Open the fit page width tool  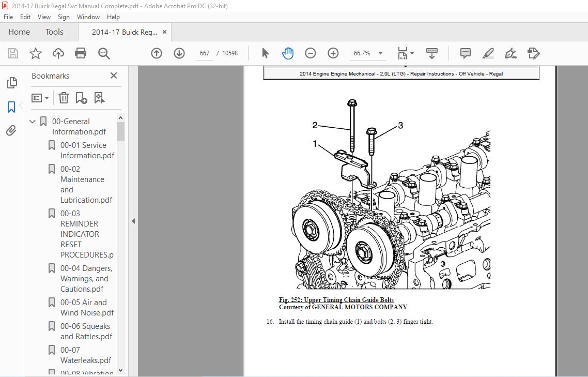tap(403, 53)
